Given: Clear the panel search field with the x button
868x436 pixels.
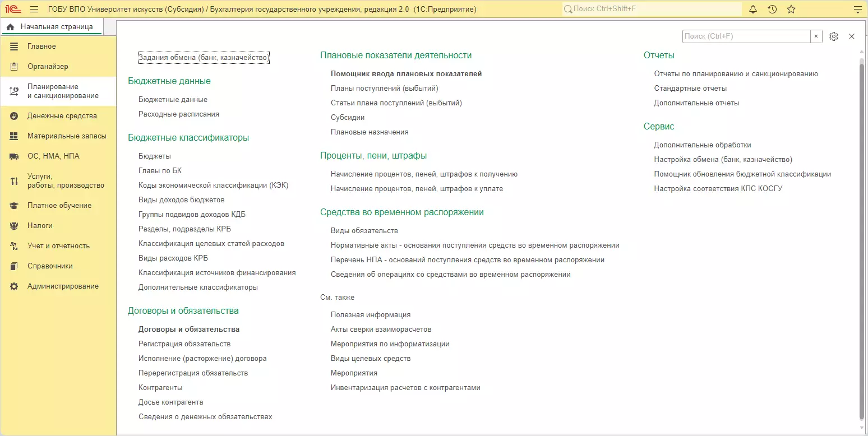Looking at the screenshot, I should pyautogui.click(x=816, y=36).
